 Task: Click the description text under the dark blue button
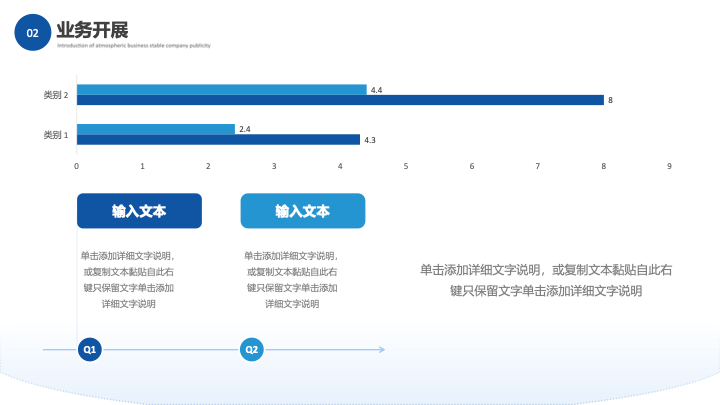(127, 279)
